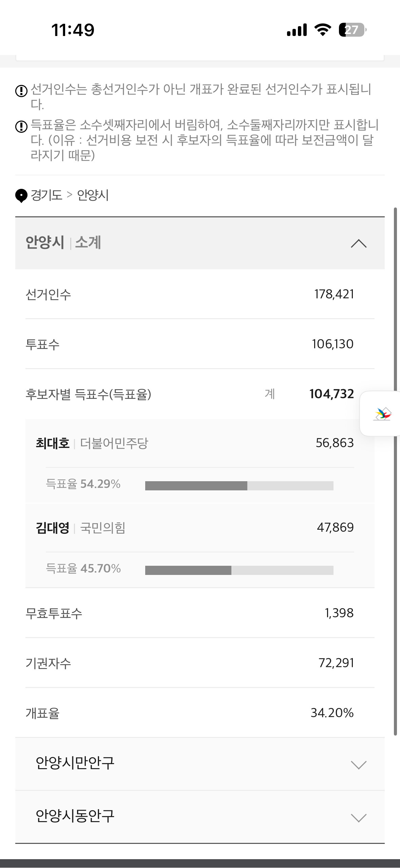Image resolution: width=400 pixels, height=868 pixels.
Task: Collapse the 안양시 소계 section chevron
Action: click(x=359, y=243)
